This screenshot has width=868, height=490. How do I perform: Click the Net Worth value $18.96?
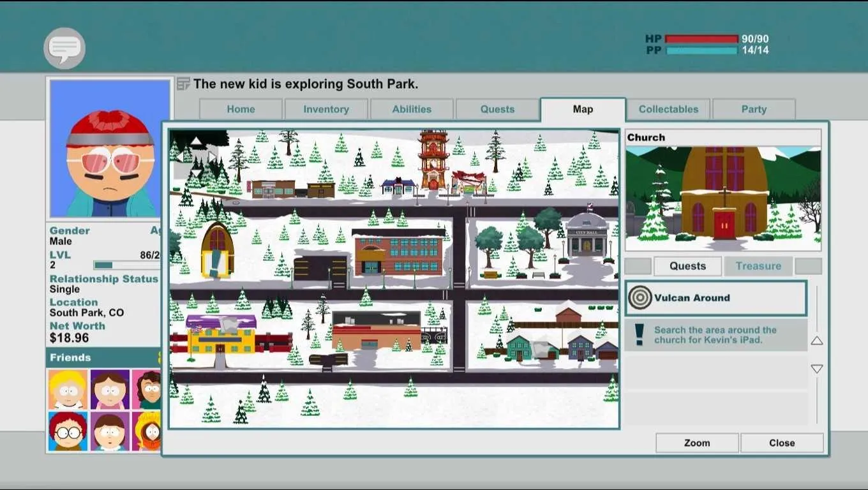coord(70,337)
